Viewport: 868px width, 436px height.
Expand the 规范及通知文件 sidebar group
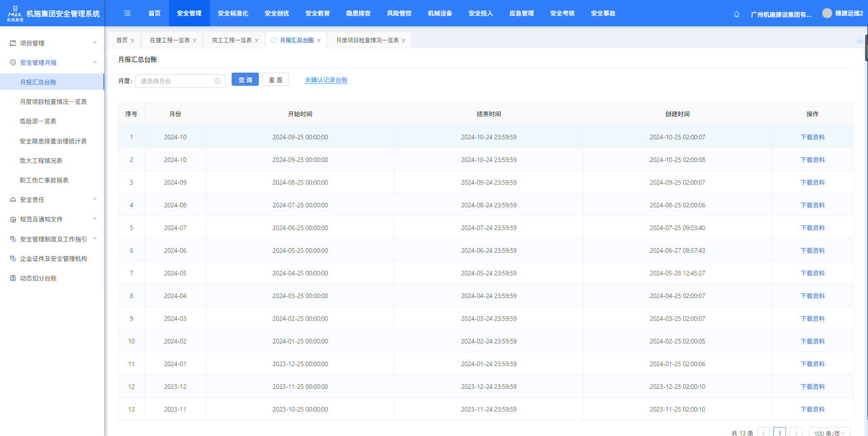[95, 219]
